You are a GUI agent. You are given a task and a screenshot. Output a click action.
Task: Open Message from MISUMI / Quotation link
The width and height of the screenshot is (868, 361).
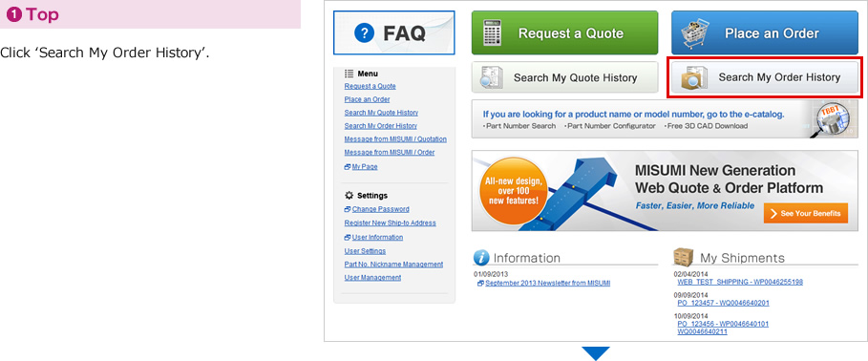(395, 139)
